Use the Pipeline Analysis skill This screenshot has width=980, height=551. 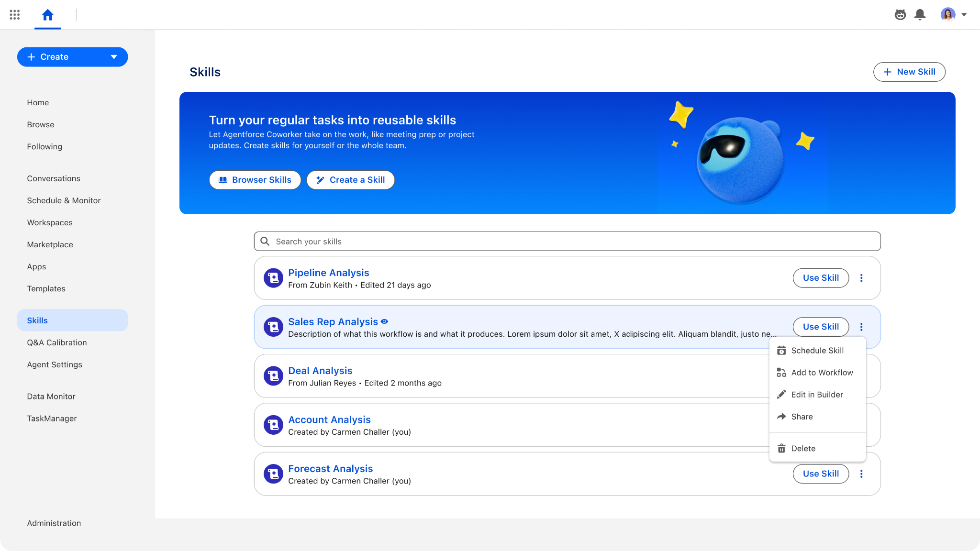(821, 278)
